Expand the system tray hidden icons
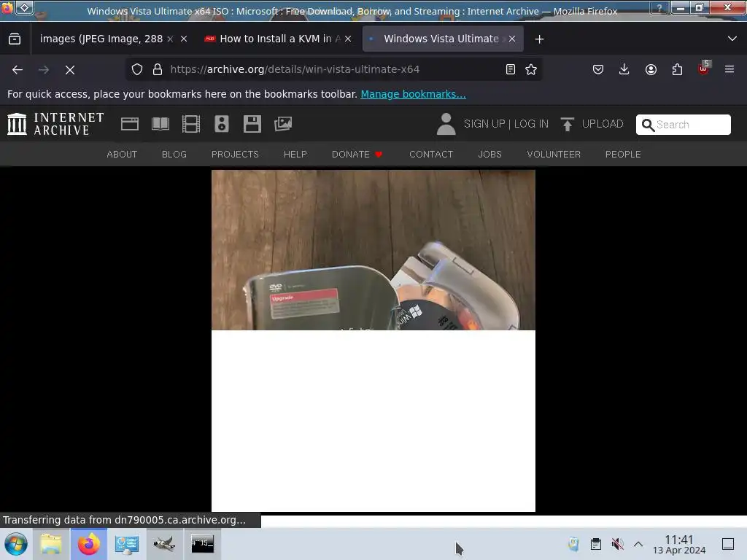 coord(638,544)
